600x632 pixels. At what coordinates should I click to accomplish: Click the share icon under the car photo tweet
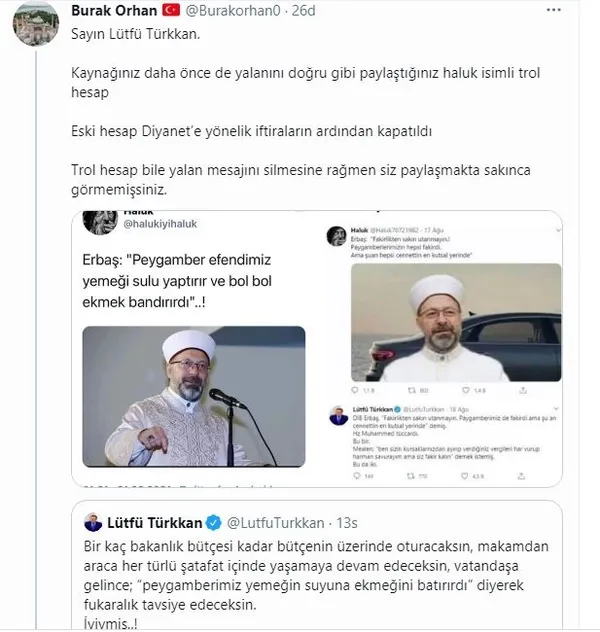click(523, 390)
